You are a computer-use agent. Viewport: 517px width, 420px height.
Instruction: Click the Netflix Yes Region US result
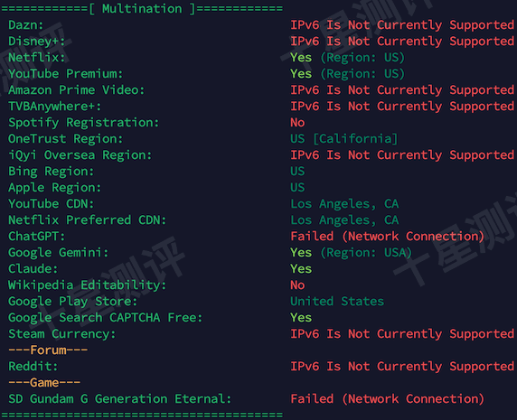tap(347, 58)
